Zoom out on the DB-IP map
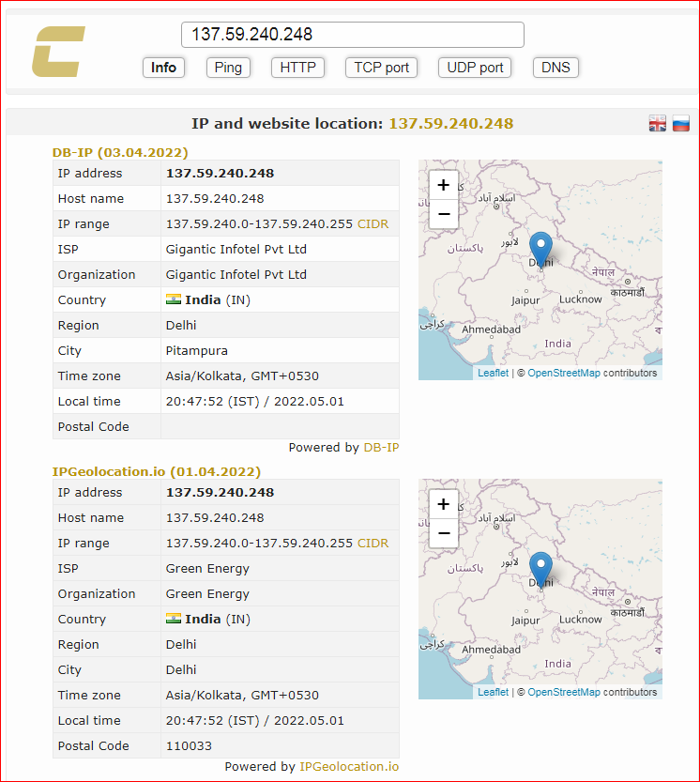 point(443,214)
